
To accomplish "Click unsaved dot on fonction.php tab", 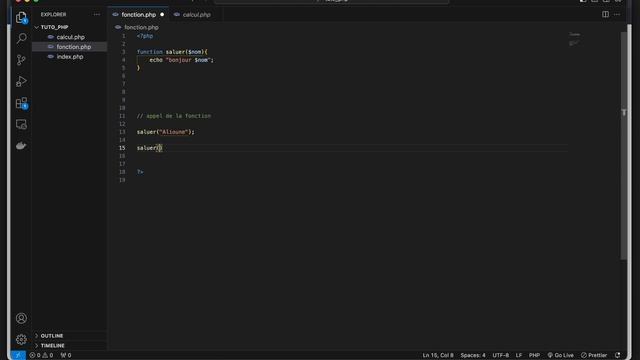I will (x=162, y=14).
